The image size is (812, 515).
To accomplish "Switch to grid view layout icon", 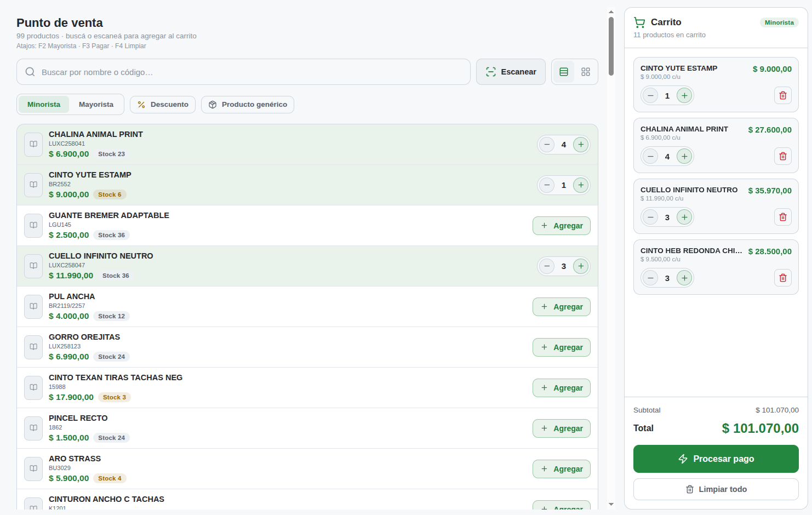I will click(x=585, y=72).
